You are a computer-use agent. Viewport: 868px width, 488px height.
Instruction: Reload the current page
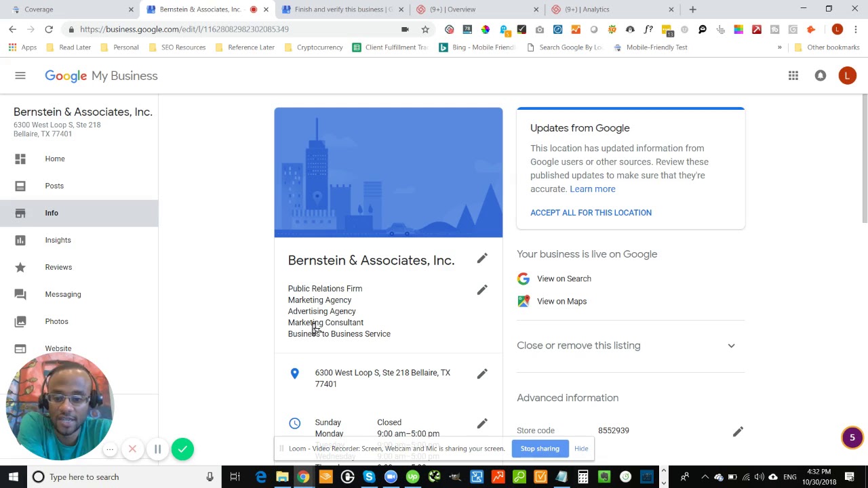(x=49, y=29)
